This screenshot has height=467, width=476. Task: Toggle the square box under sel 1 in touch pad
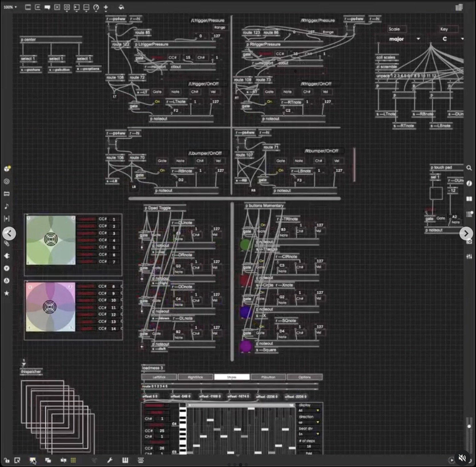[x=436, y=194]
